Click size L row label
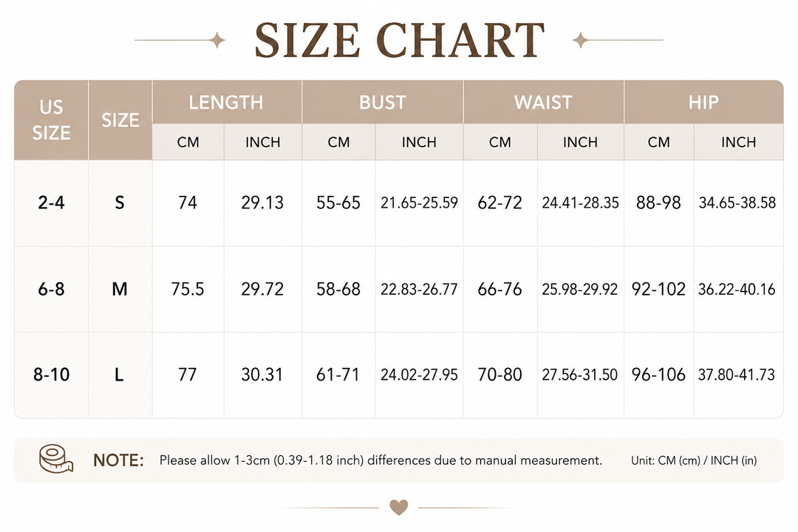 [x=119, y=375]
